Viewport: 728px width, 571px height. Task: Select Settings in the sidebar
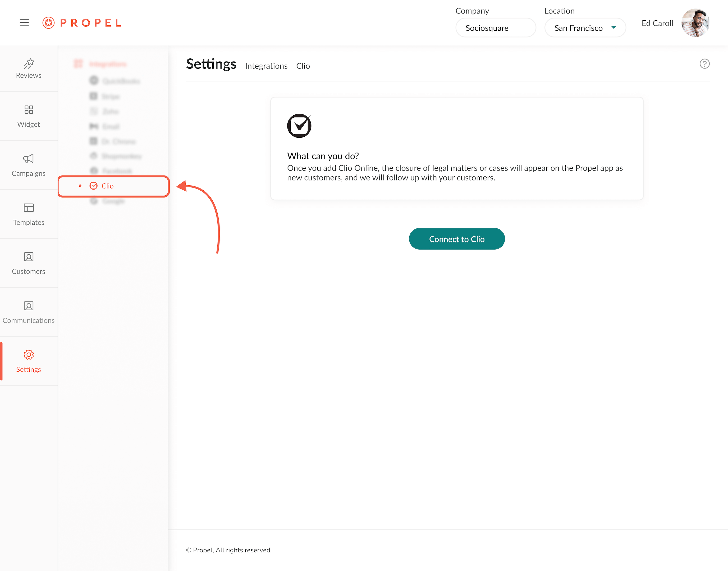pos(29,361)
